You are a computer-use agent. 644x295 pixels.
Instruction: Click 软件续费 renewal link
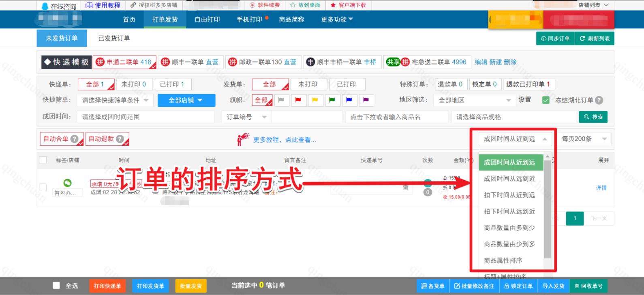(x=265, y=5)
